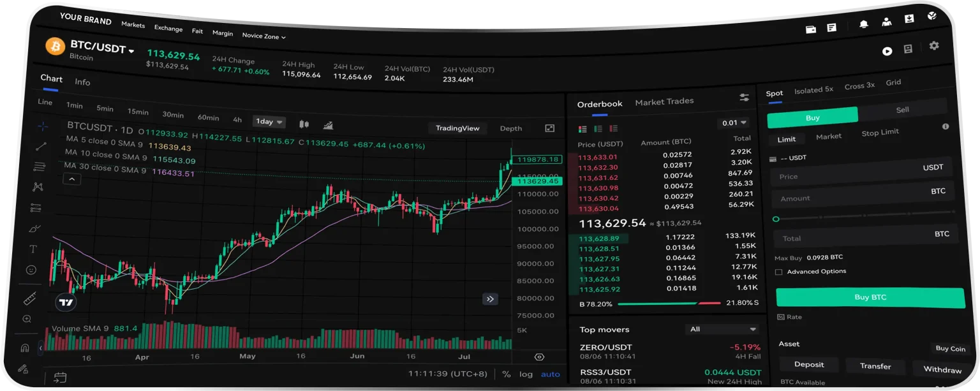Toggle chart view to Depth
Image resolution: width=980 pixels, height=391 pixels.
tap(510, 128)
